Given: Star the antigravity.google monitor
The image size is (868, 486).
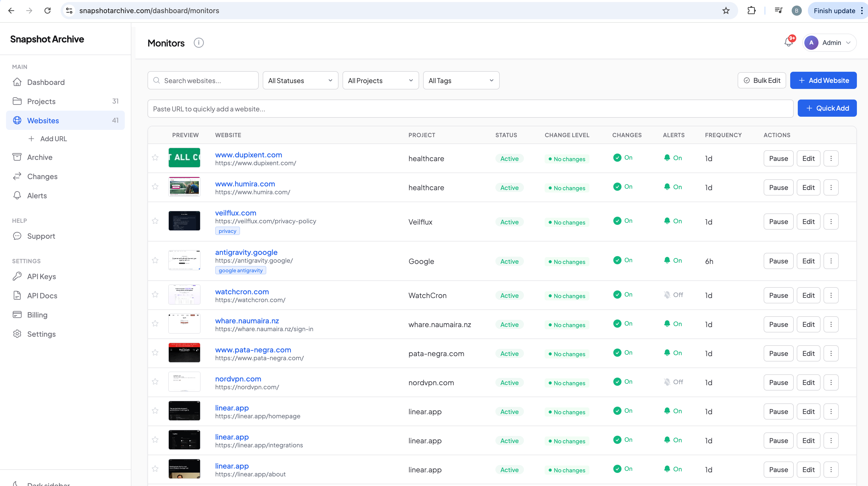Looking at the screenshot, I should click(x=155, y=260).
